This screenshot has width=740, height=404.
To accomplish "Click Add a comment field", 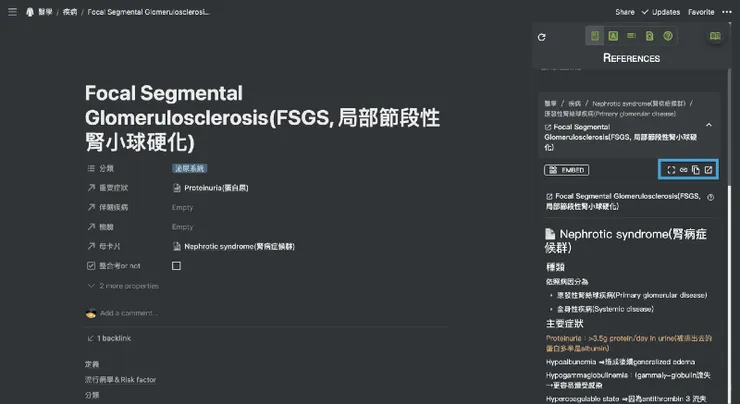I will [129, 312].
